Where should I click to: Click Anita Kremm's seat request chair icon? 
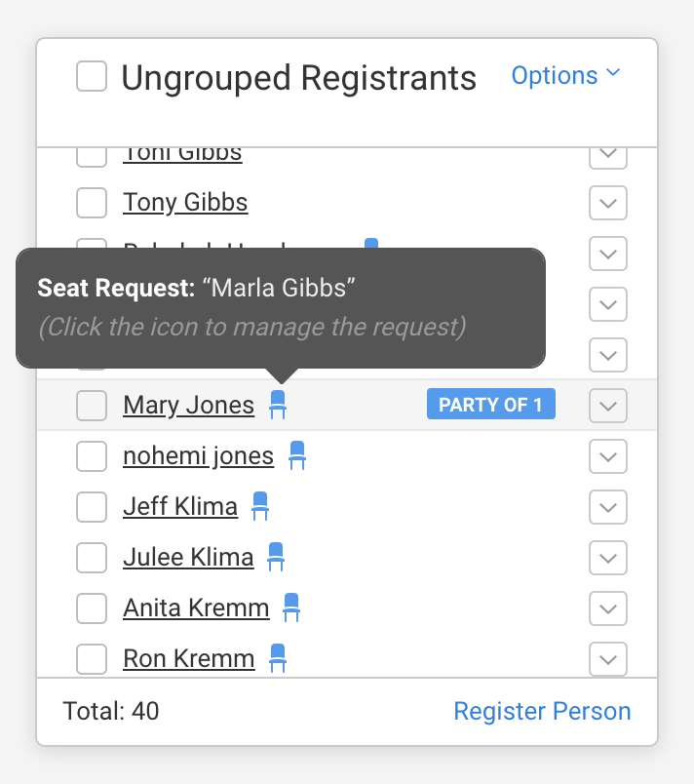coord(291,608)
